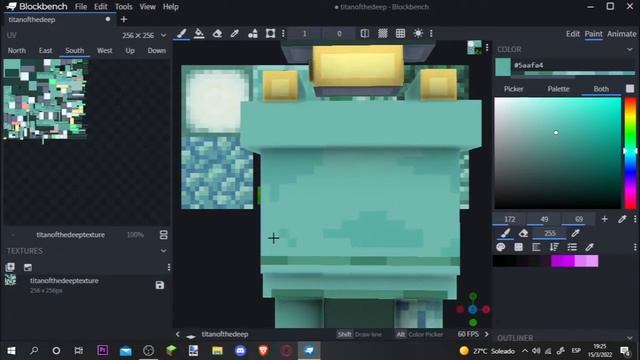Toggle the painting grid button

tap(400, 33)
